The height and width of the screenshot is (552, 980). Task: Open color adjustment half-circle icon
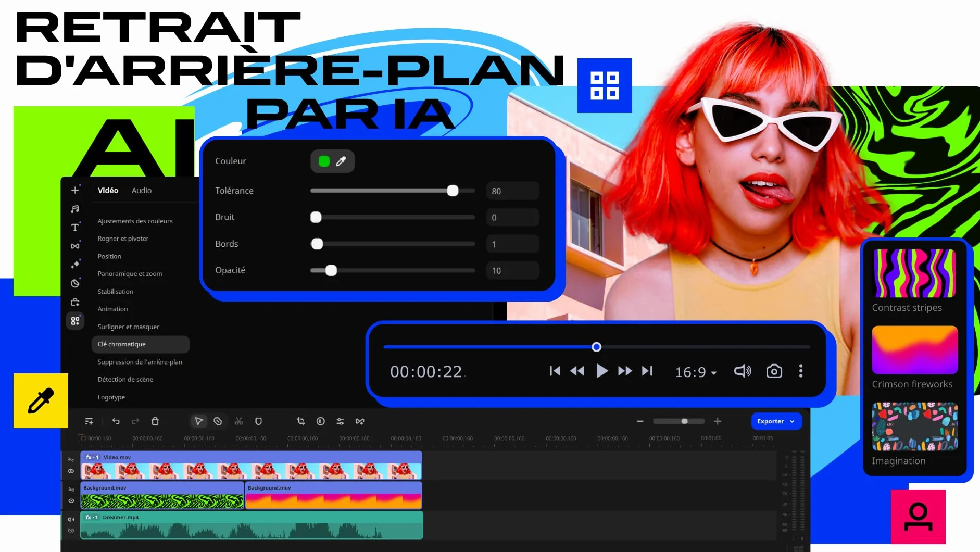(x=321, y=421)
